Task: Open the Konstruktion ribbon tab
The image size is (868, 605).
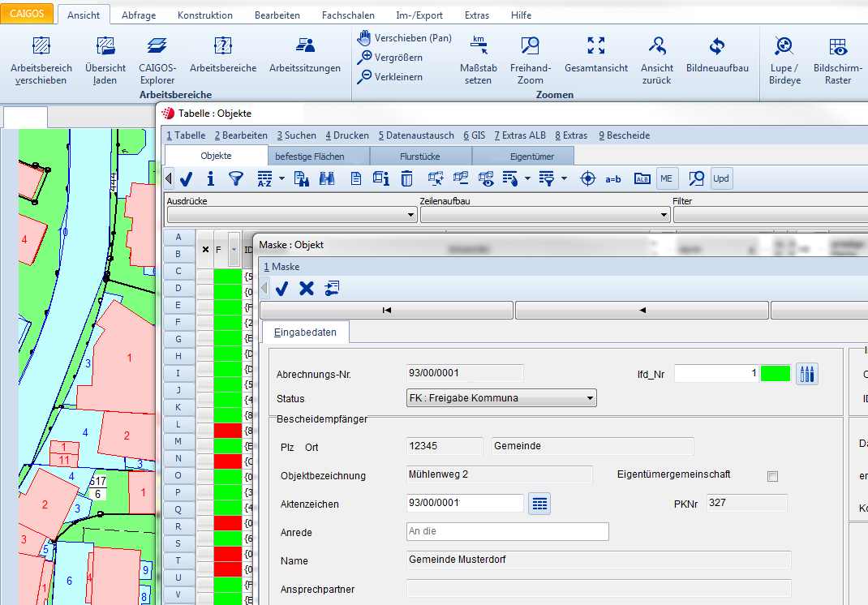Action: [204, 15]
